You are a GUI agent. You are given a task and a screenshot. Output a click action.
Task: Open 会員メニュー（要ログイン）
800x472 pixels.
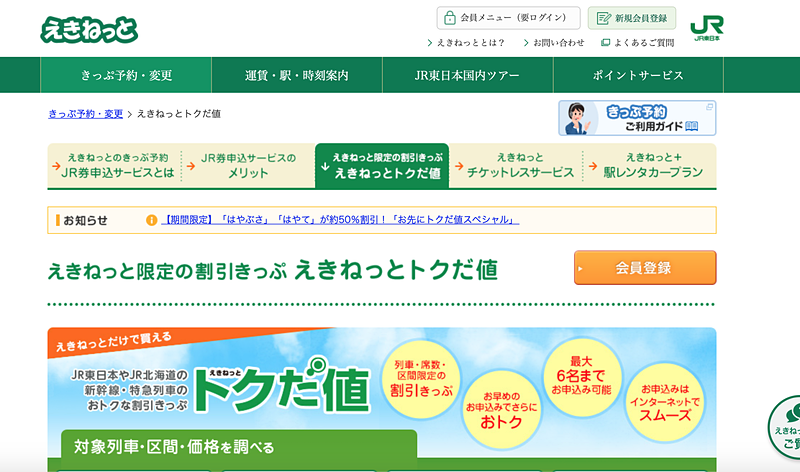[x=508, y=18]
